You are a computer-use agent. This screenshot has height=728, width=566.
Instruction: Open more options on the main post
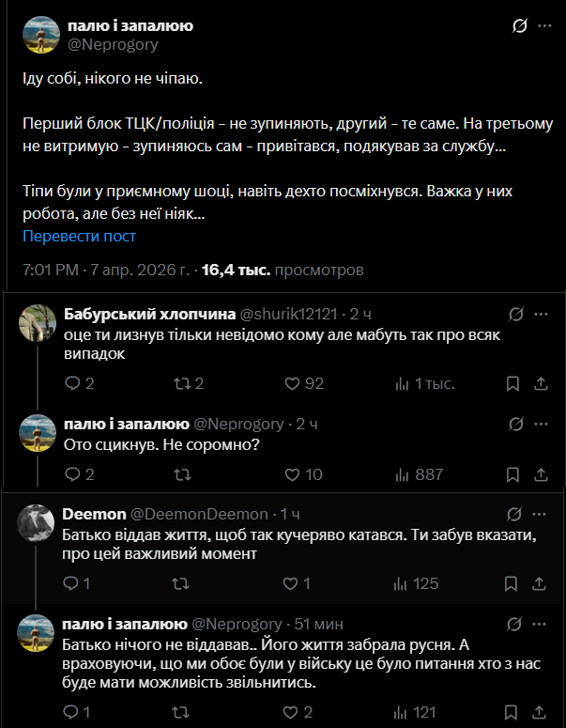pos(544,26)
